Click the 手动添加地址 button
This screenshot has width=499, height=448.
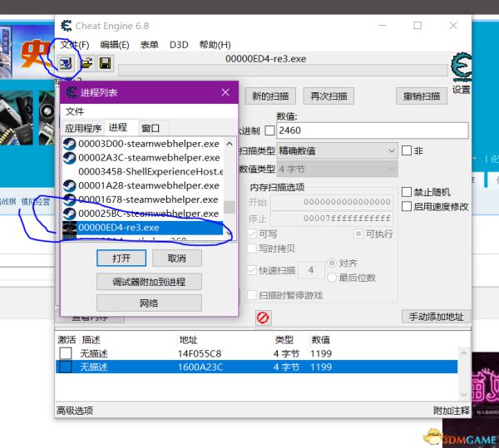pyautogui.click(x=436, y=317)
